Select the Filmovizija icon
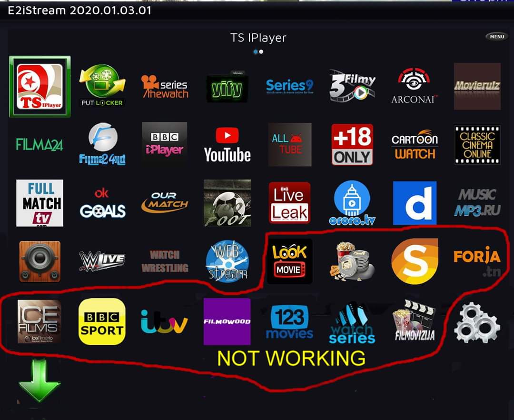This screenshot has width=514, height=420. click(415, 320)
